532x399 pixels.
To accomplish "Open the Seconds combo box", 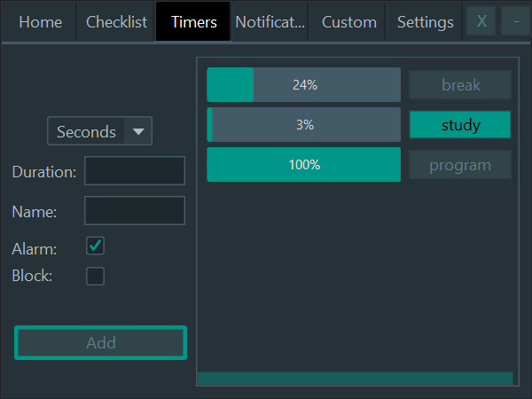I will tap(87, 131).
